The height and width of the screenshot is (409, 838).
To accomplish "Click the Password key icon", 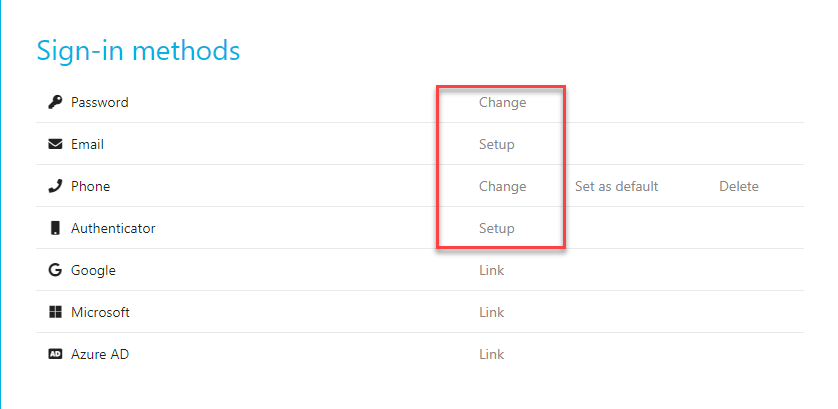I will coord(55,102).
